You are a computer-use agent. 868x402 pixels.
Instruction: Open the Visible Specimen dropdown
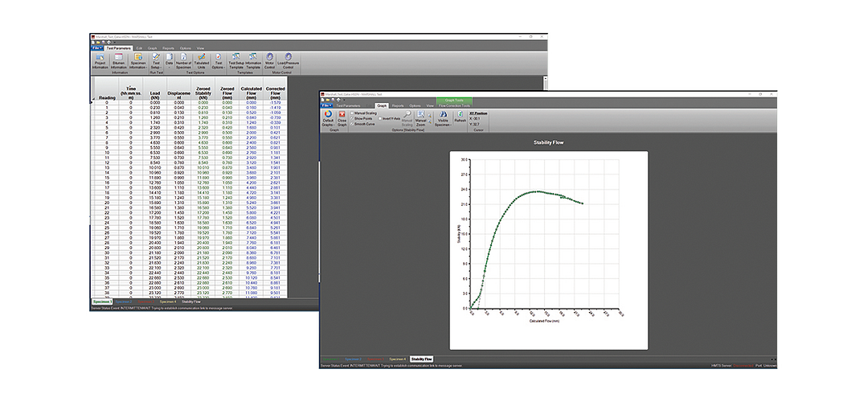point(443,118)
